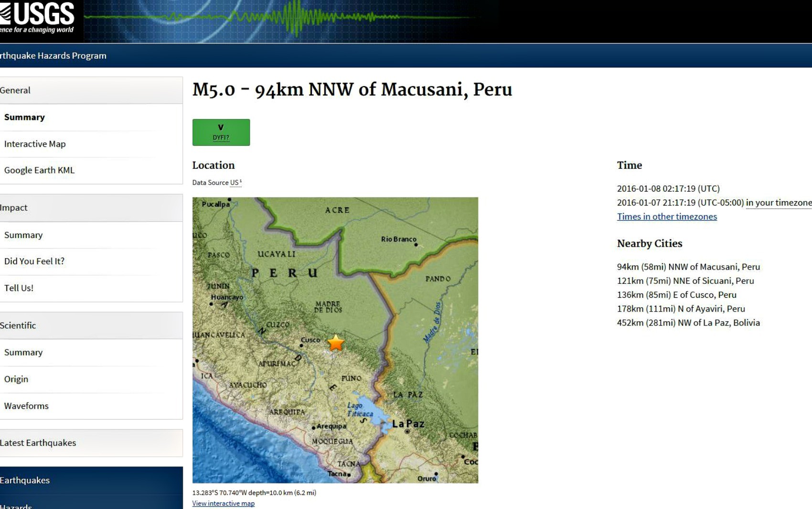
Task: Expand the Scientific section header
Action: pyautogui.click(x=18, y=325)
